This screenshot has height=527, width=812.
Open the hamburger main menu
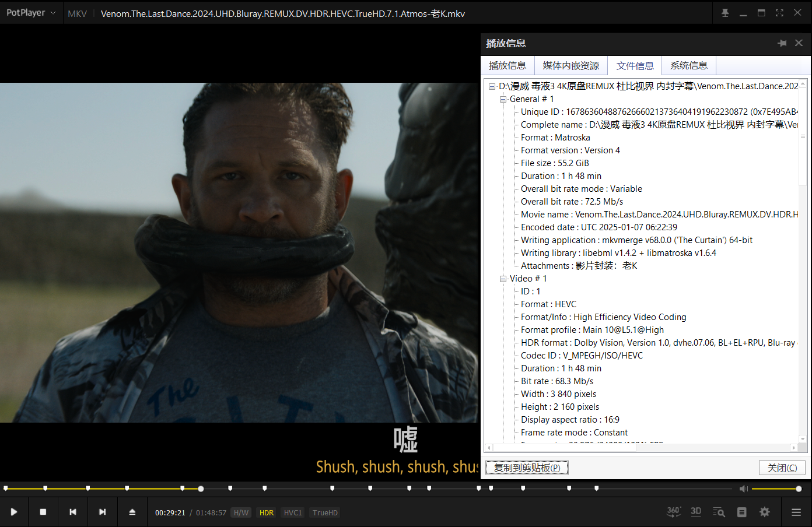pyautogui.click(x=796, y=512)
